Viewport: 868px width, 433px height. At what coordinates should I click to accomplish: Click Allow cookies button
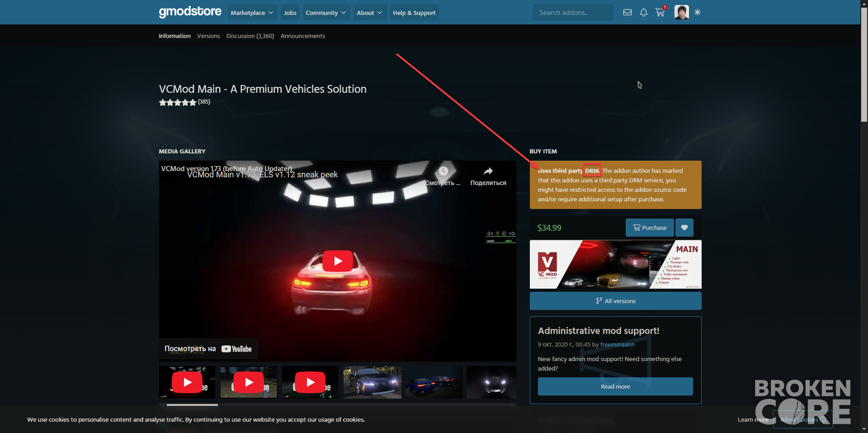[x=803, y=419]
